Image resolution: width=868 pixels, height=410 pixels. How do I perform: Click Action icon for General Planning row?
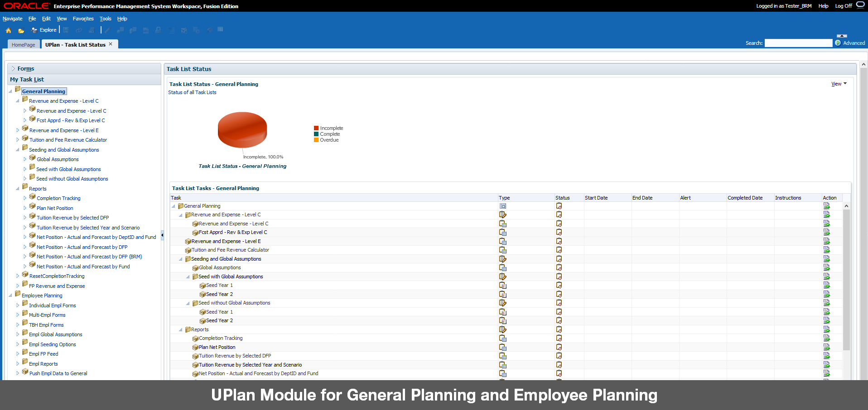(x=826, y=206)
